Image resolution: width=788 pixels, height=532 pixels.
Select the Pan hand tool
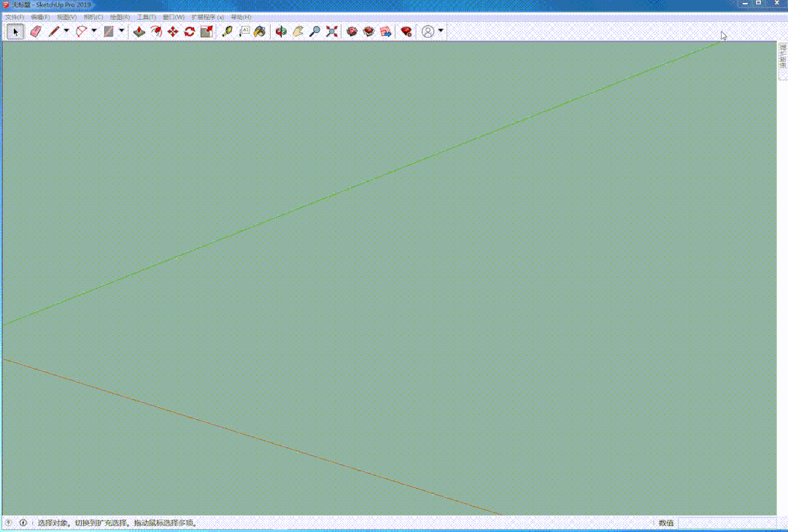point(298,31)
